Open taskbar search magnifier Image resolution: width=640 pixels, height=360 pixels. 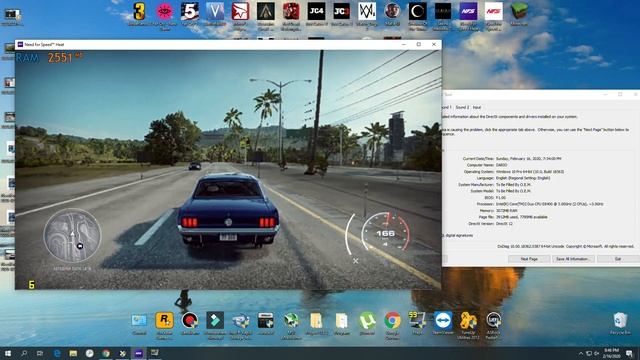24,353
